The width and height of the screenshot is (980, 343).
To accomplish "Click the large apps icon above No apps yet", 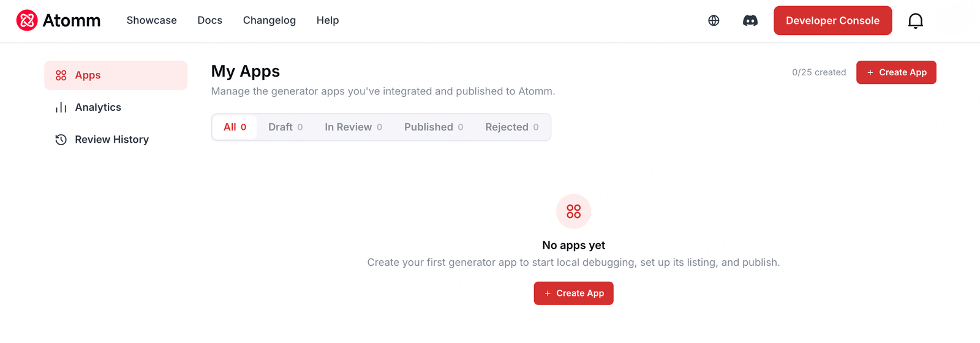I will (574, 211).
